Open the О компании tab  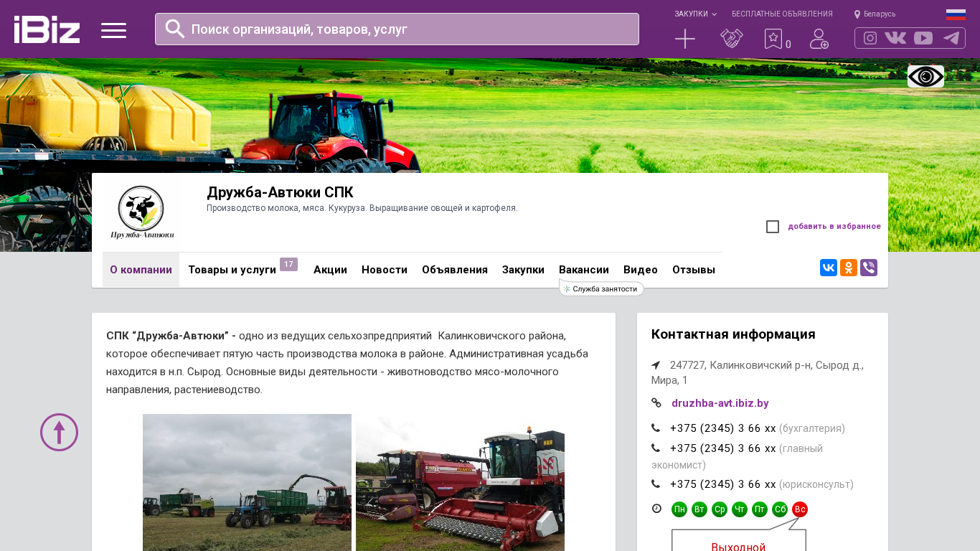click(141, 270)
